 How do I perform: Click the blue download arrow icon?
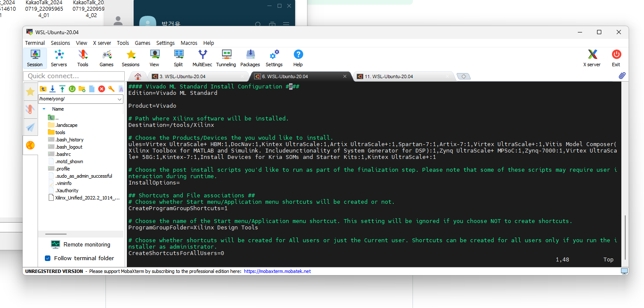53,89
